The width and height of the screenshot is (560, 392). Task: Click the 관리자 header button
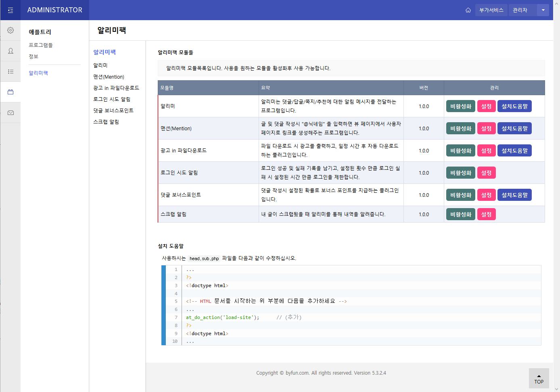coord(523,10)
